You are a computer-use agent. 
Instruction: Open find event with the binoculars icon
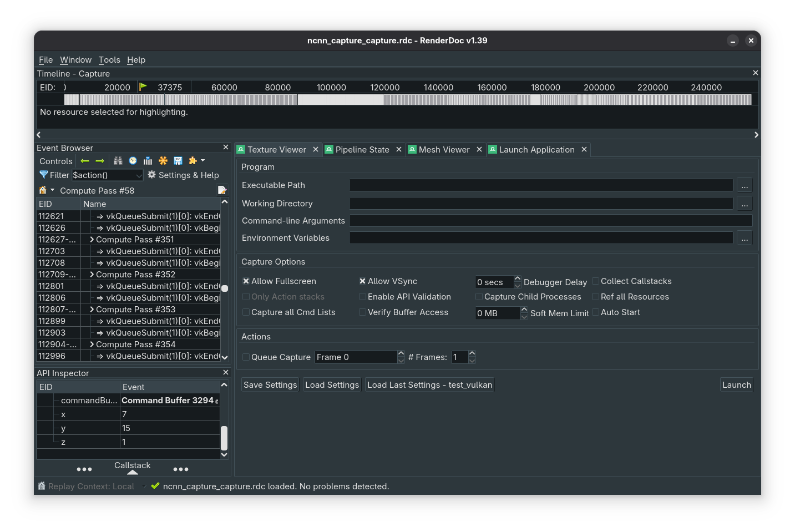tap(118, 161)
